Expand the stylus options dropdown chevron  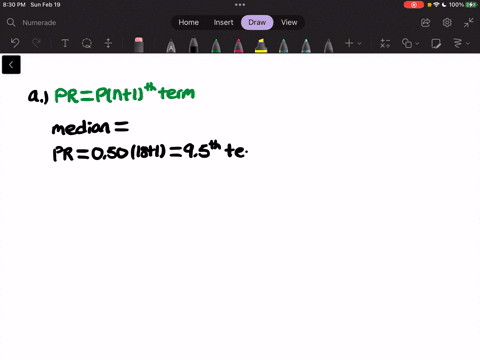pos(468,43)
